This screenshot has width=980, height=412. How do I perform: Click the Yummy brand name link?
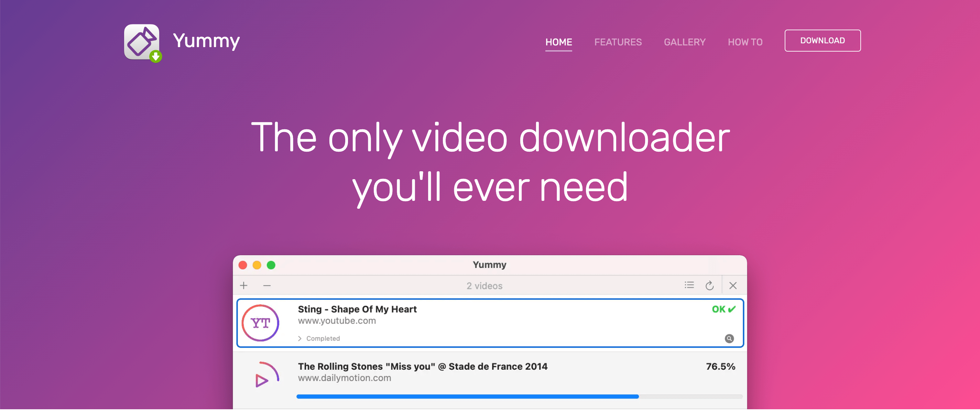tap(206, 41)
